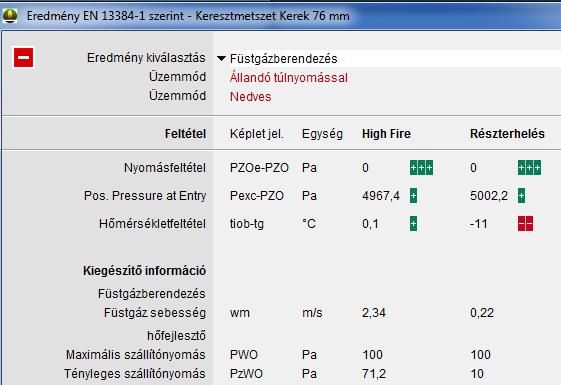
Task: Click the 10 Részterhelés pressure value
Action: [477, 374]
